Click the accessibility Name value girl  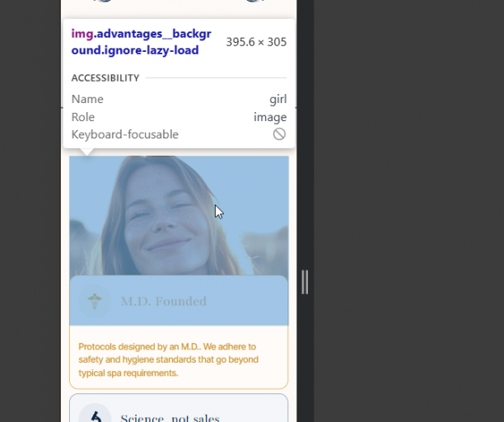point(278,99)
